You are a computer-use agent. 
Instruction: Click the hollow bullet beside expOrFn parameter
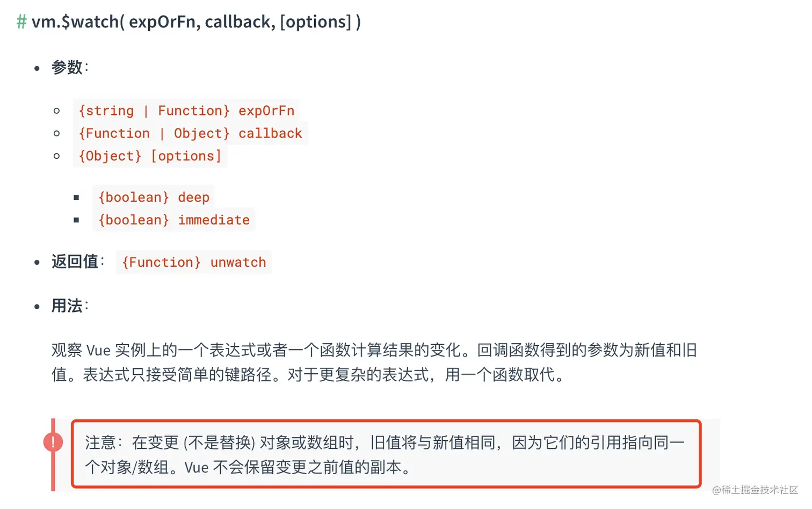coord(56,111)
